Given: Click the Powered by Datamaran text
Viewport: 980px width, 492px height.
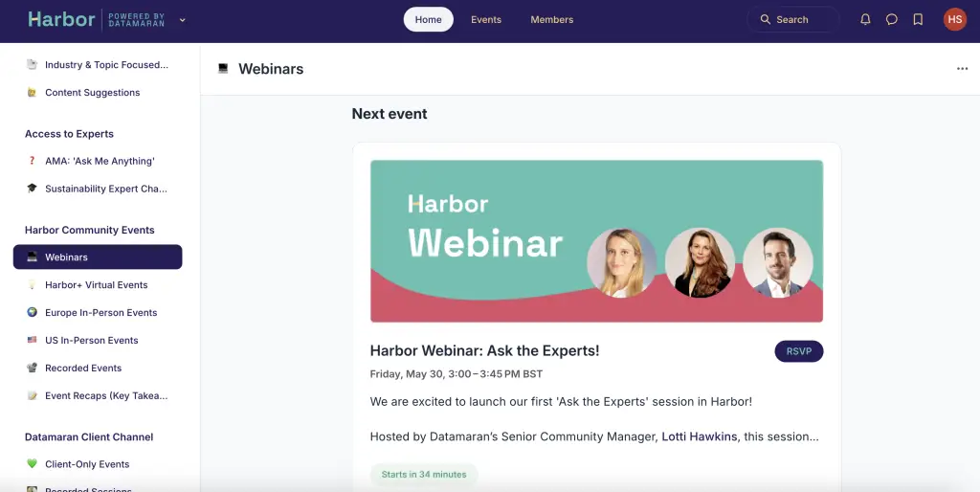Looking at the screenshot, I should 136,20.
